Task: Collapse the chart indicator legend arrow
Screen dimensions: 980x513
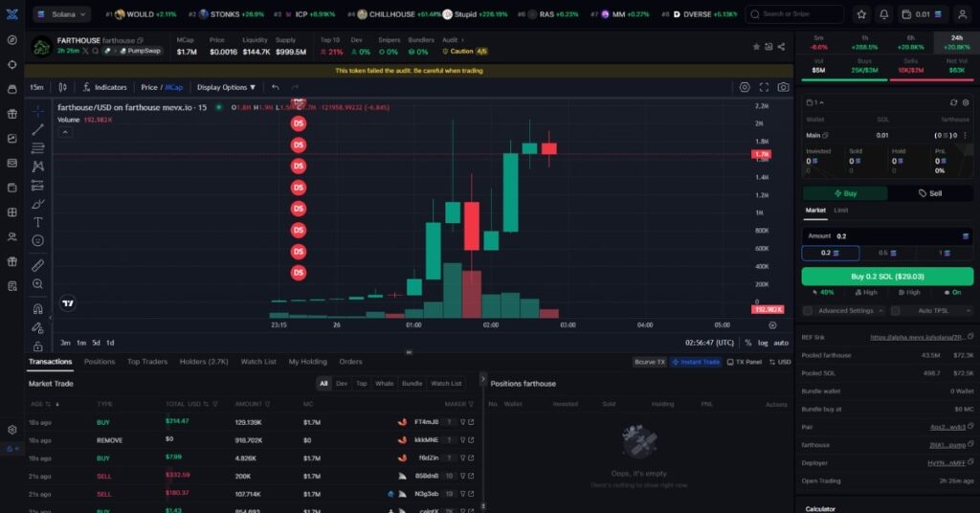Action: (65, 132)
